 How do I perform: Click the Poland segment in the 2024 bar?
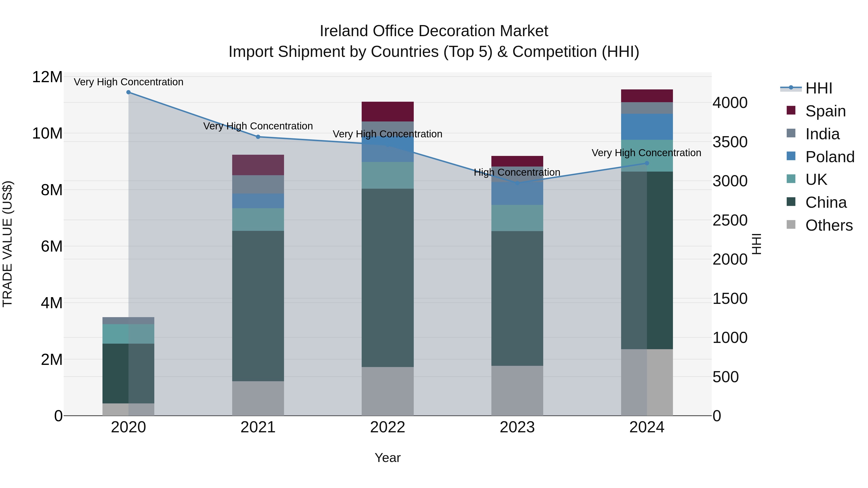[x=647, y=127]
